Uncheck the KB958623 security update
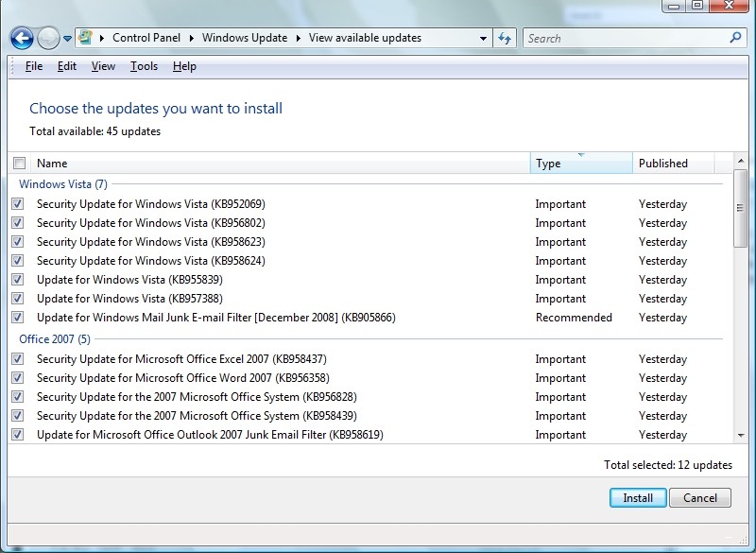Viewport: 756px width, 553px height. (x=18, y=242)
